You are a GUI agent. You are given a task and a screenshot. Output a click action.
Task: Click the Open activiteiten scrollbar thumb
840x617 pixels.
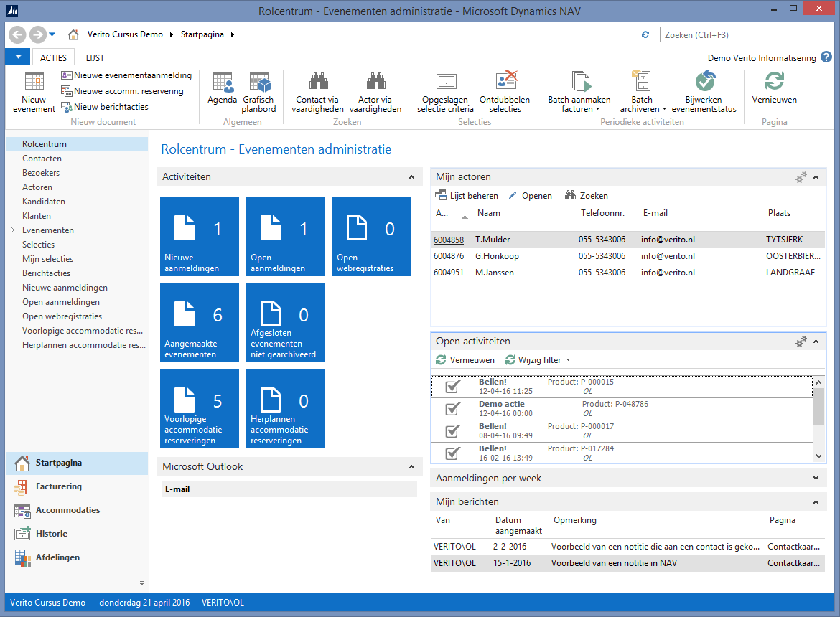point(818,406)
